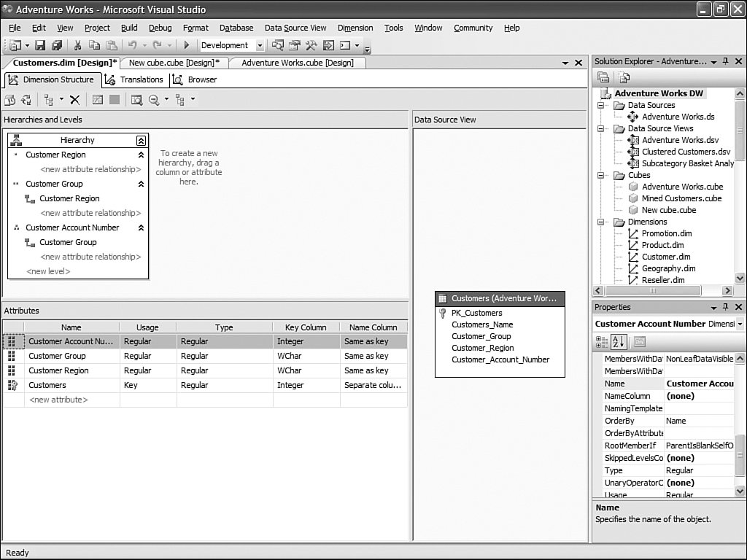Viewport: 747px width, 560px height.
Task: Click the Redo arrow icon
Action: pos(158,45)
